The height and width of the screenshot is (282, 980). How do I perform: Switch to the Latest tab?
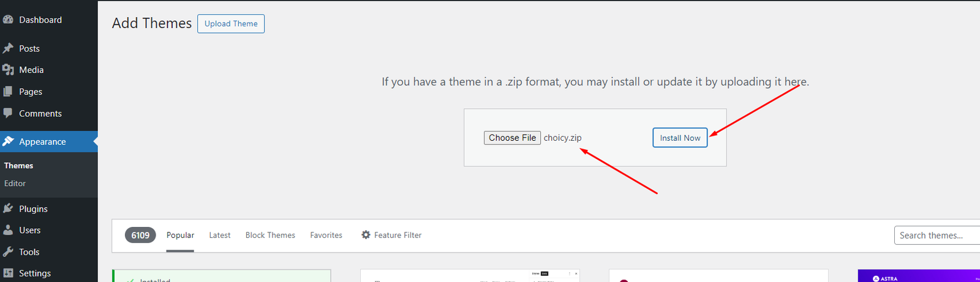pyautogui.click(x=219, y=235)
